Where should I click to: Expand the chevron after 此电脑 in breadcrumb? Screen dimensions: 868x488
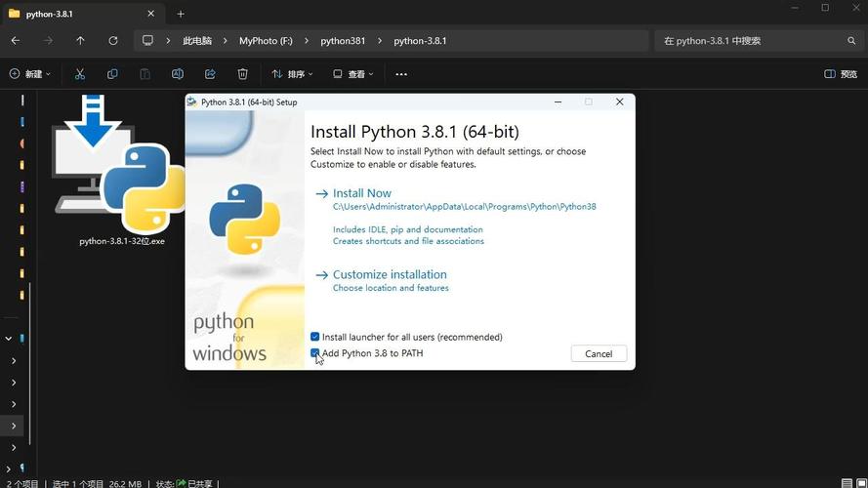226,41
